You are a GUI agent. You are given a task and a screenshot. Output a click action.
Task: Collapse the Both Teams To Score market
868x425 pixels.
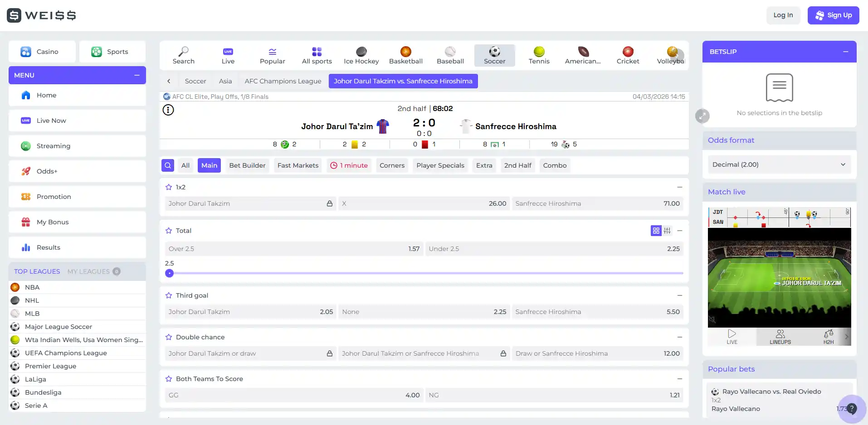pos(679,379)
